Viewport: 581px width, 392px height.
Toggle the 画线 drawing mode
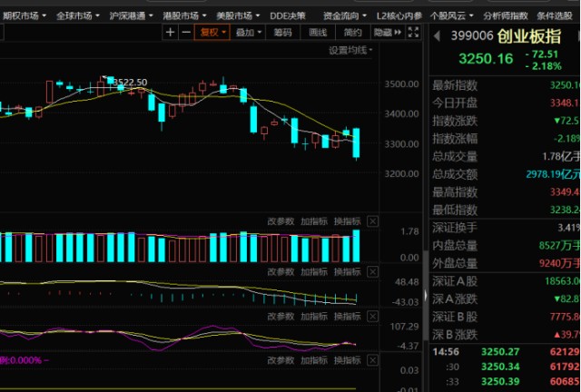pos(317,33)
